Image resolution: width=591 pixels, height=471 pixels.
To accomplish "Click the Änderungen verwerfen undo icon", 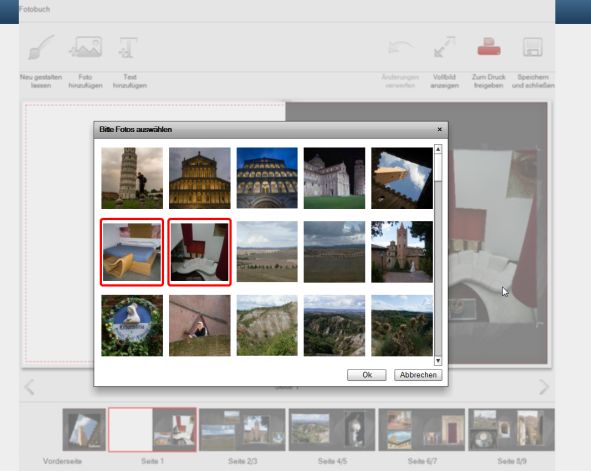I will (401, 47).
